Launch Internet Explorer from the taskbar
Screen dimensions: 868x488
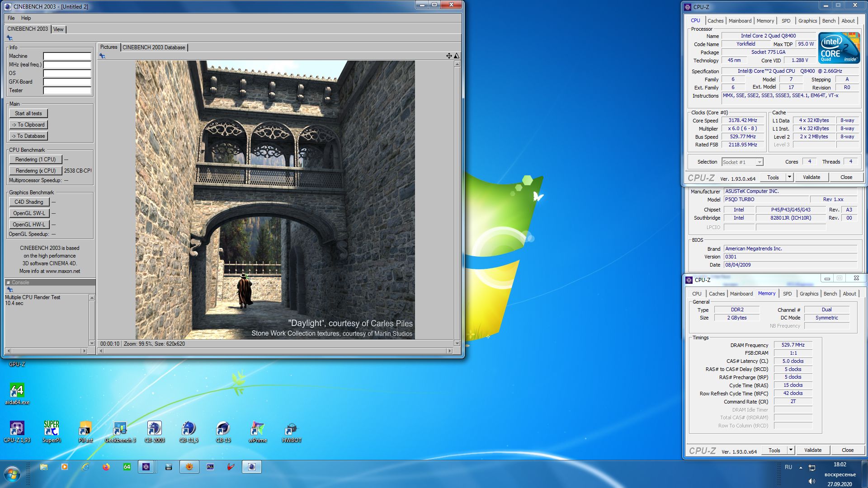tap(85, 467)
